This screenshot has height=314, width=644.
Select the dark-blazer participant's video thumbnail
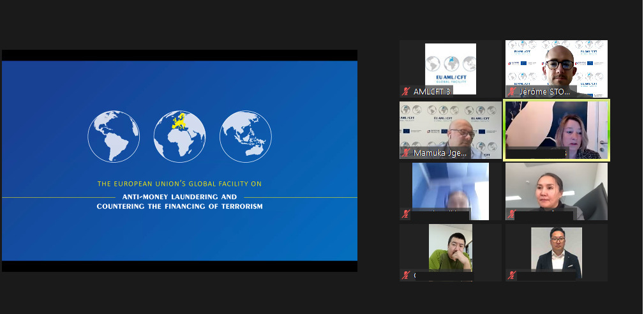pos(557,249)
